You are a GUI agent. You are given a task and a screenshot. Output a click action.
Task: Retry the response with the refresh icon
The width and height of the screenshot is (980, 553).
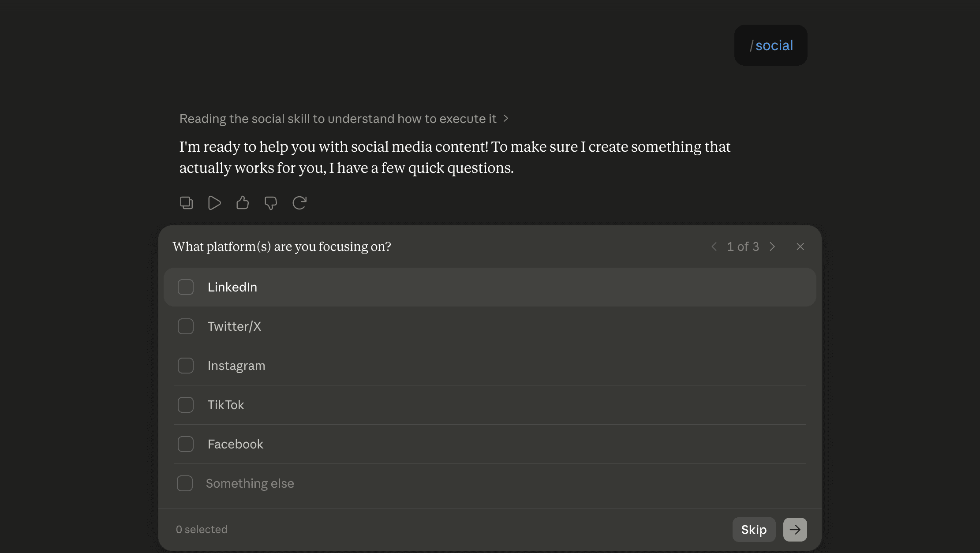(299, 203)
